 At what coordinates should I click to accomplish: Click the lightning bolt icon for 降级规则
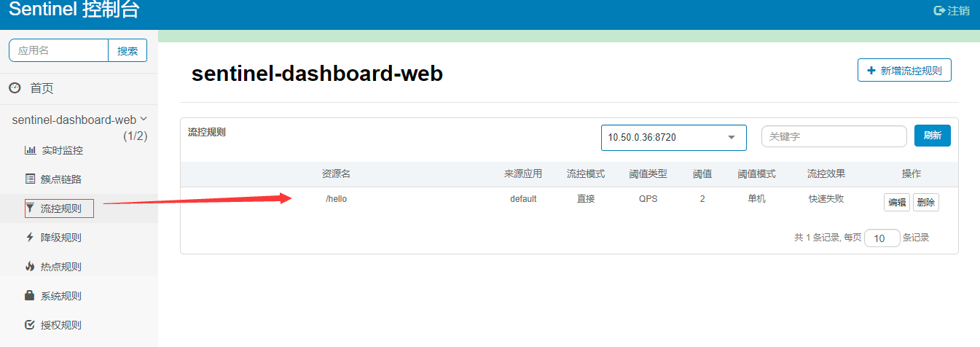[30, 237]
